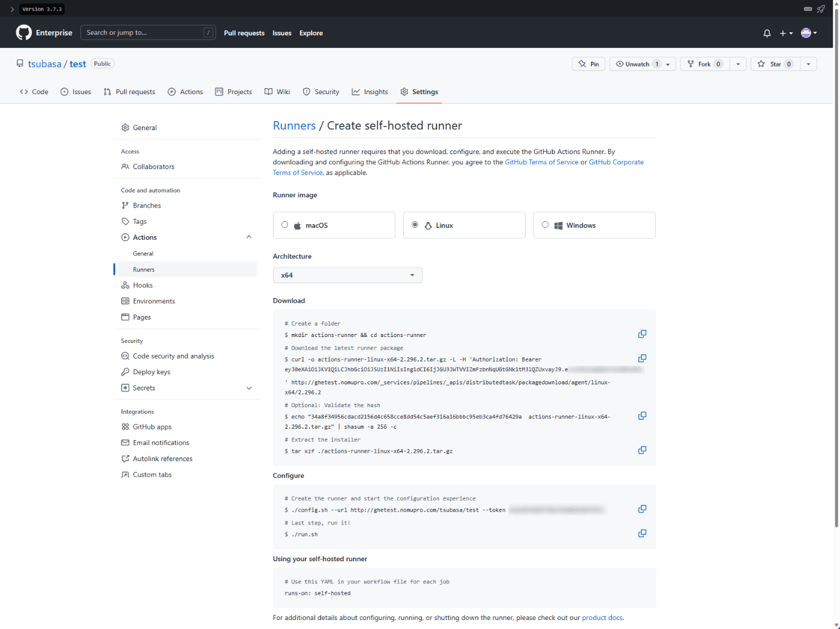
Task: Open the tsubasa owner link
Action: (44, 64)
